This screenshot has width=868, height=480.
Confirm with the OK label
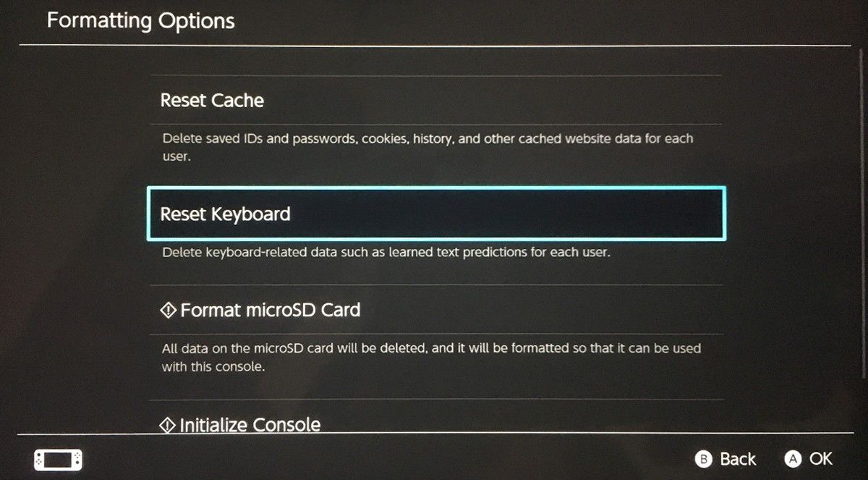[820, 458]
